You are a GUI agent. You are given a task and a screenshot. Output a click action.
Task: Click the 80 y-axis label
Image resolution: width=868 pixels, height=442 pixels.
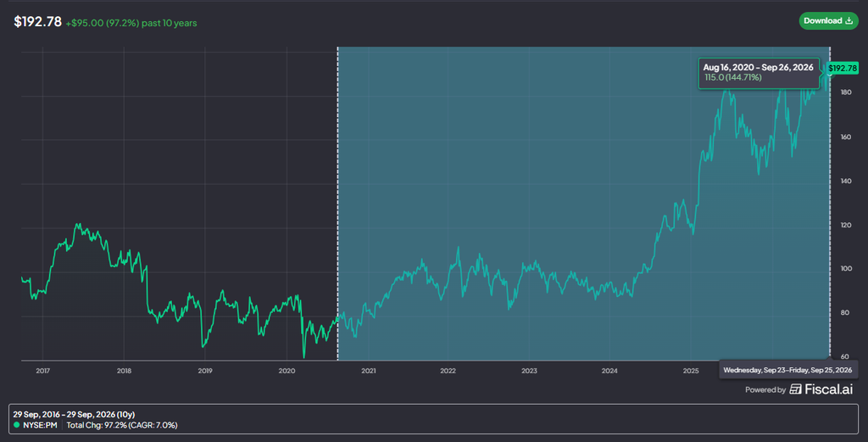[x=845, y=313]
